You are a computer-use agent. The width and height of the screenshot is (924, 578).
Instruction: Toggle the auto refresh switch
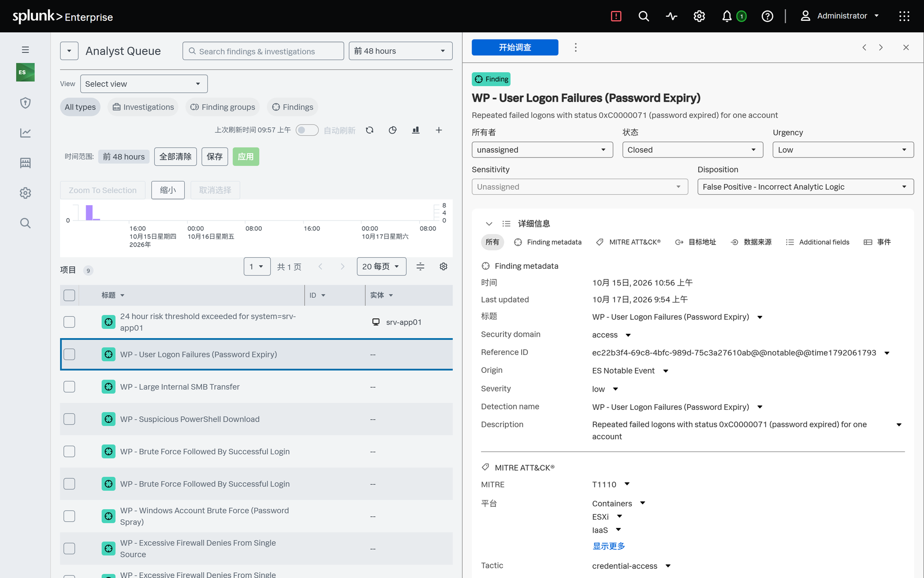[x=307, y=130]
